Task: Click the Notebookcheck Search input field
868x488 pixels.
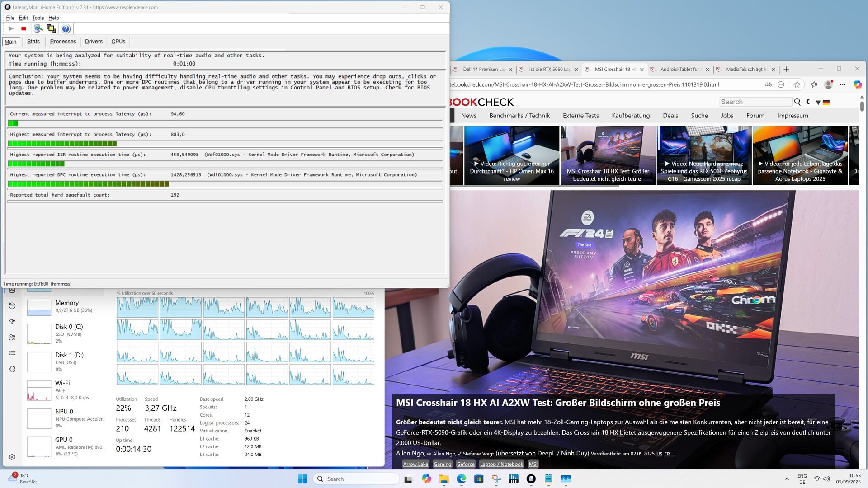Action: [755, 102]
